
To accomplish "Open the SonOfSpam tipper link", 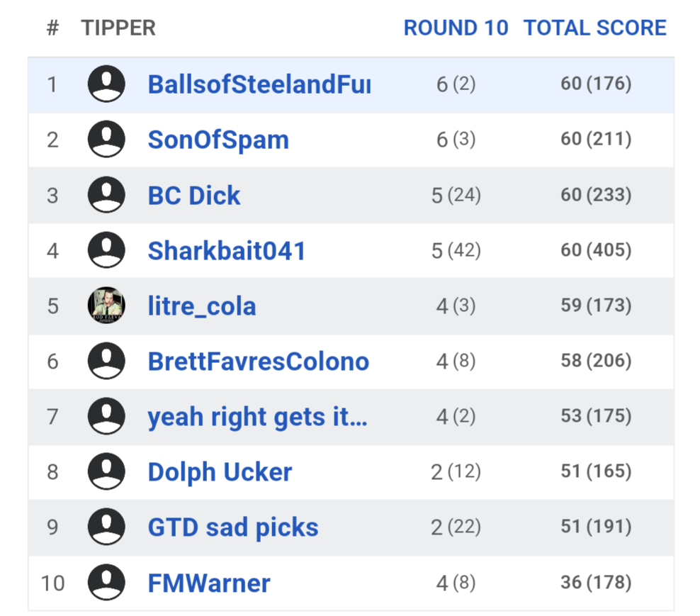I will (218, 140).
